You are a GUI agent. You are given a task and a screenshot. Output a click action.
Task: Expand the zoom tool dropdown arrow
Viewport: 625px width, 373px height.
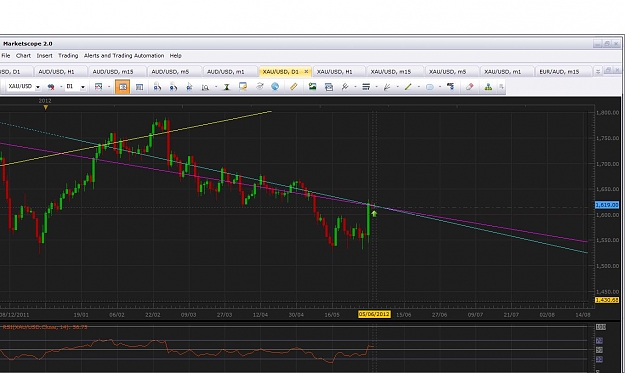click(x=216, y=87)
